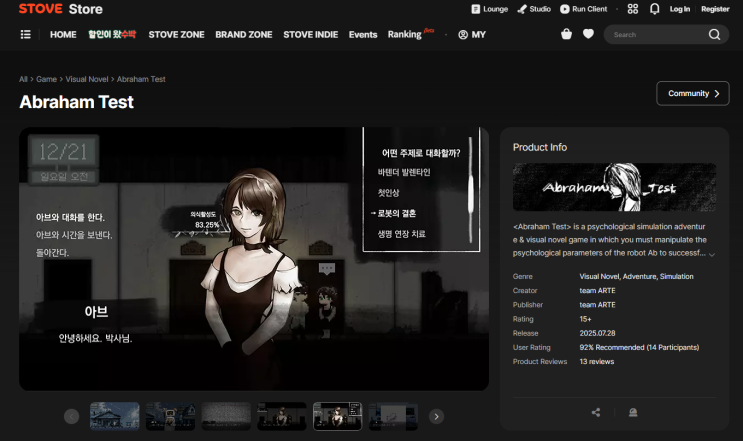Image resolution: width=743 pixels, height=441 pixels.
Task: Click the 'Game' breadcrumb link
Action: 46,79
